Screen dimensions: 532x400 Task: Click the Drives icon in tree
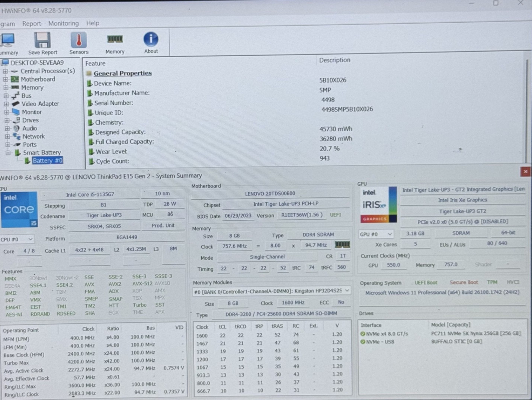point(16,120)
